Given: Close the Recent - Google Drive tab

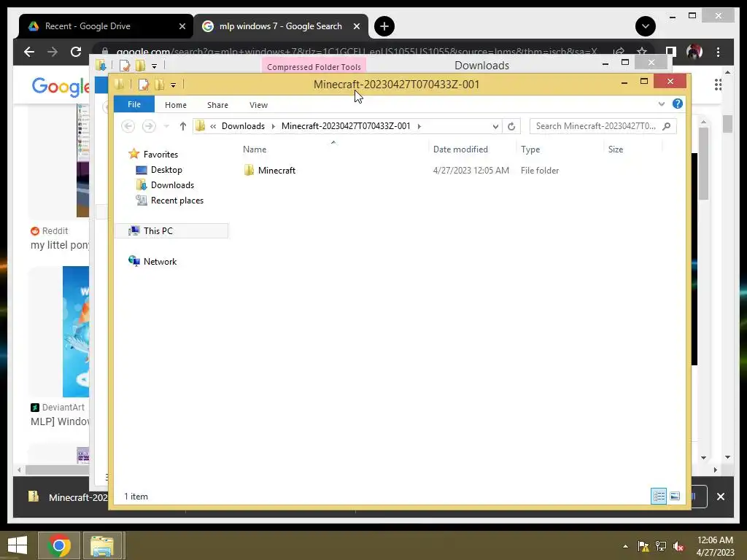Looking at the screenshot, I should click(182, 26).
